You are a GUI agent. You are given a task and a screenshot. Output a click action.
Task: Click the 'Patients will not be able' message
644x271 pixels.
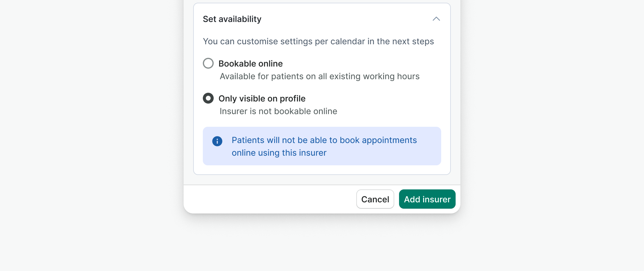pos(324,140)
